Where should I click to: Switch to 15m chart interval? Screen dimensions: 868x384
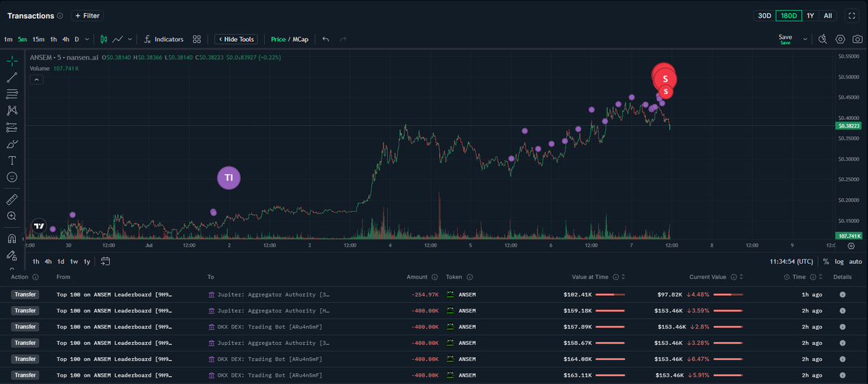pos(38,39)
